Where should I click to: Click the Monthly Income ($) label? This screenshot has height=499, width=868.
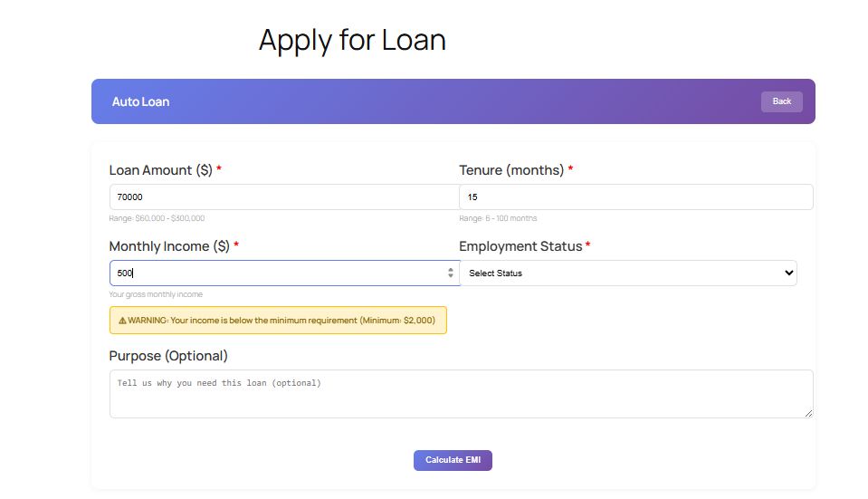coord(169,246)
